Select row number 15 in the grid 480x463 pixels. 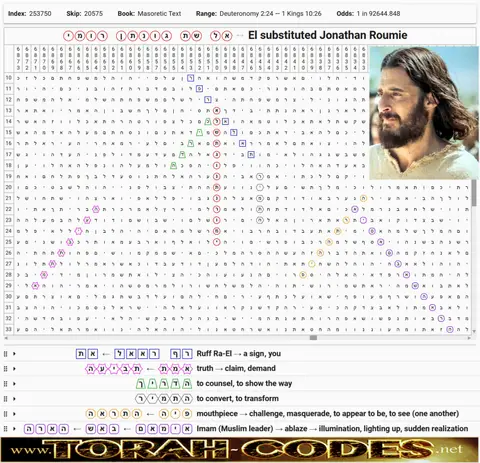tap(9, 133)
